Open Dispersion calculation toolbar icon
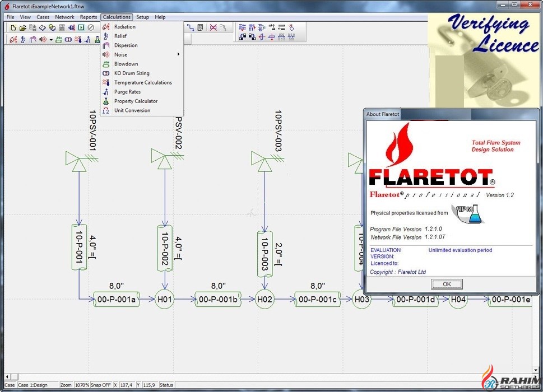The image size is (543, 392). [x=33, y=39]
